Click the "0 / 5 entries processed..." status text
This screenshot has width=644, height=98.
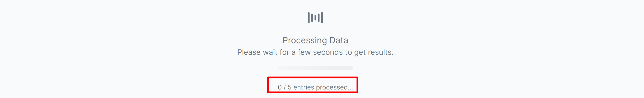point(315,87)
